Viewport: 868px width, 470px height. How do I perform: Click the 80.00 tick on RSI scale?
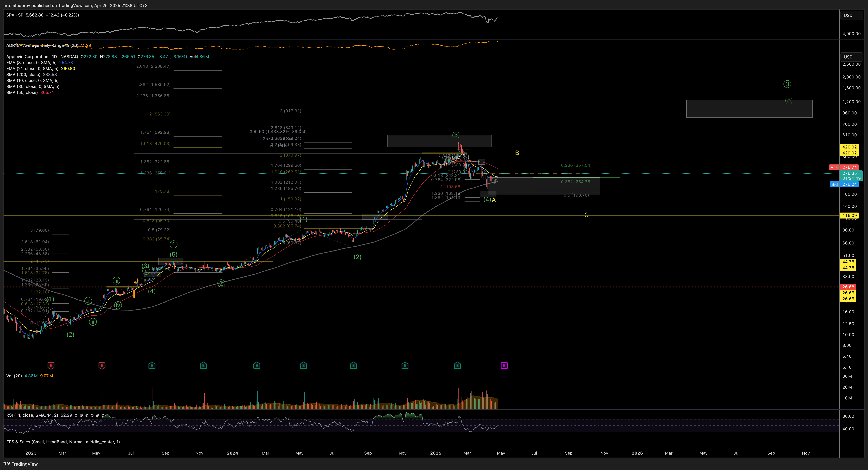(x=848, y=416)
